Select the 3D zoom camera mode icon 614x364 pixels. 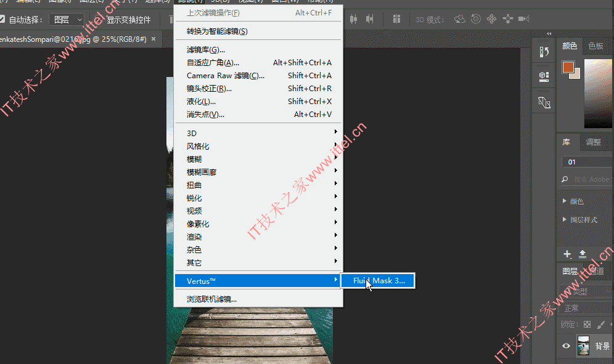pyautogui.click(x=523, y=19)
